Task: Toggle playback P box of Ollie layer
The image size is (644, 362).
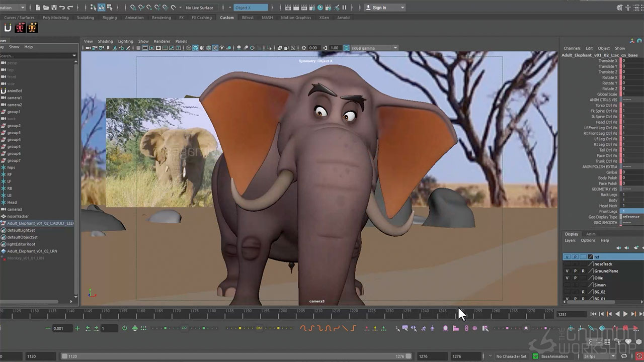Action: click(x=575, y=278)
